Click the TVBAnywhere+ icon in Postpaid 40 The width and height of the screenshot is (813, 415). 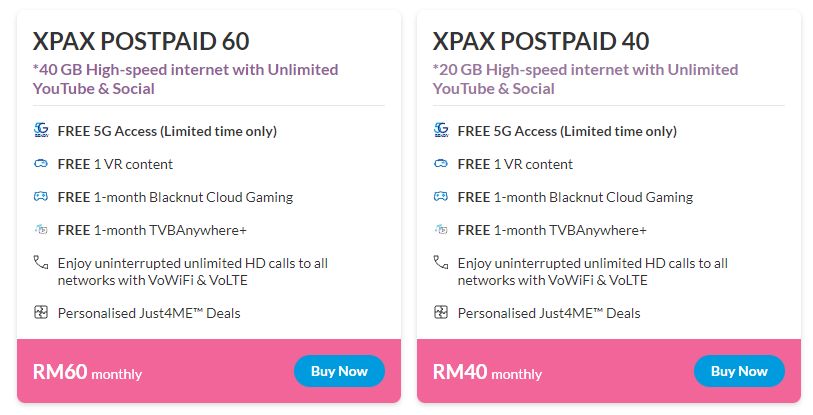[441, 229]
